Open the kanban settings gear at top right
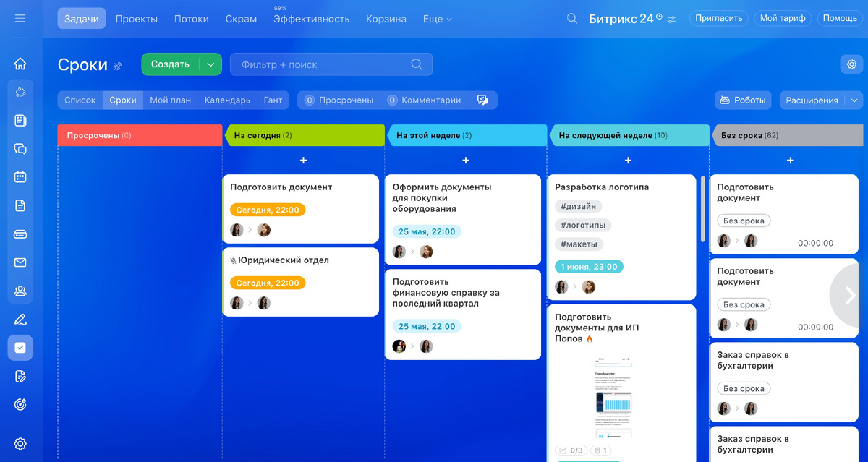This screenshot has height=462, width=868. [x=852, y=64]
